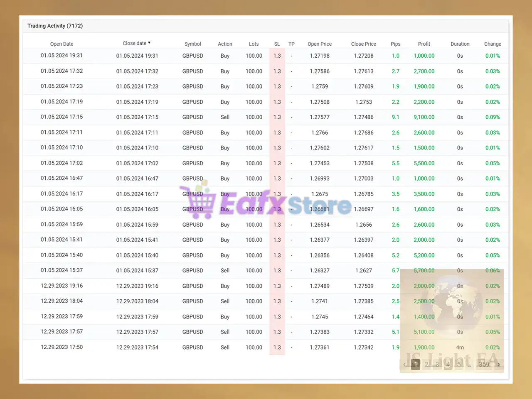Open page 2 of trading activity

(x=426, y=365)
